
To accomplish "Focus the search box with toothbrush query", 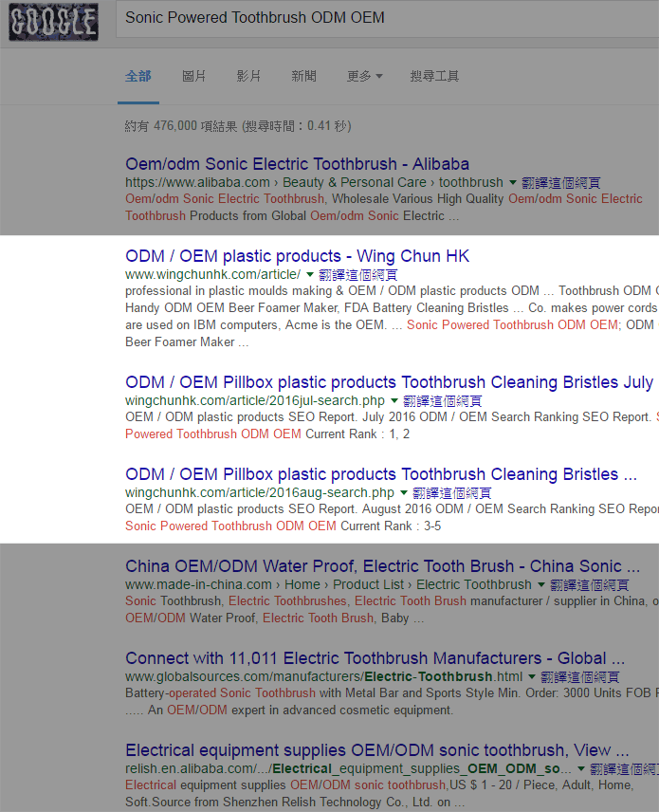I will [387, 19].
